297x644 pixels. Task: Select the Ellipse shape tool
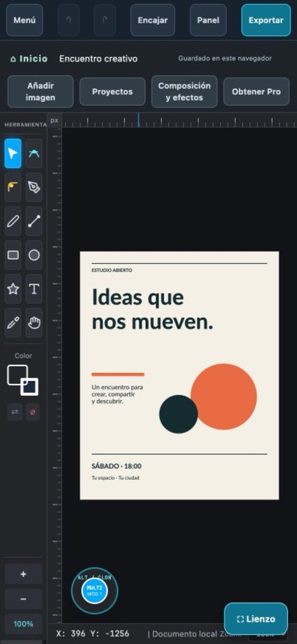(34, 255)
